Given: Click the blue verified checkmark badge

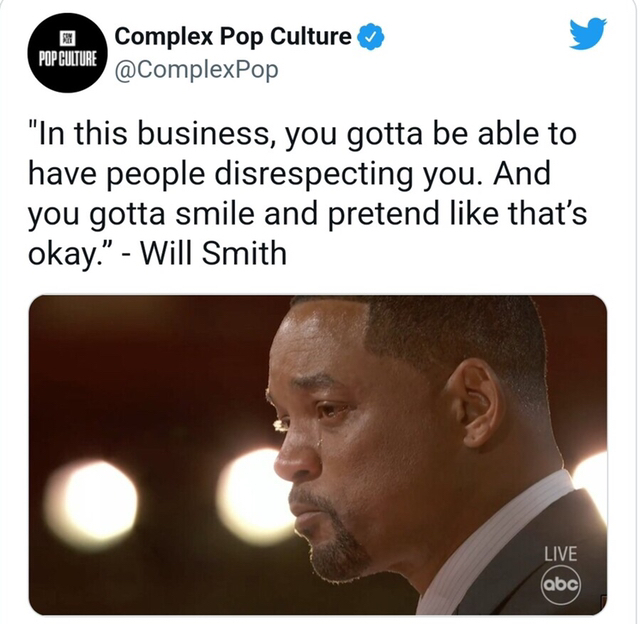Looking at the screenshot, I should [x=371, y=37].
